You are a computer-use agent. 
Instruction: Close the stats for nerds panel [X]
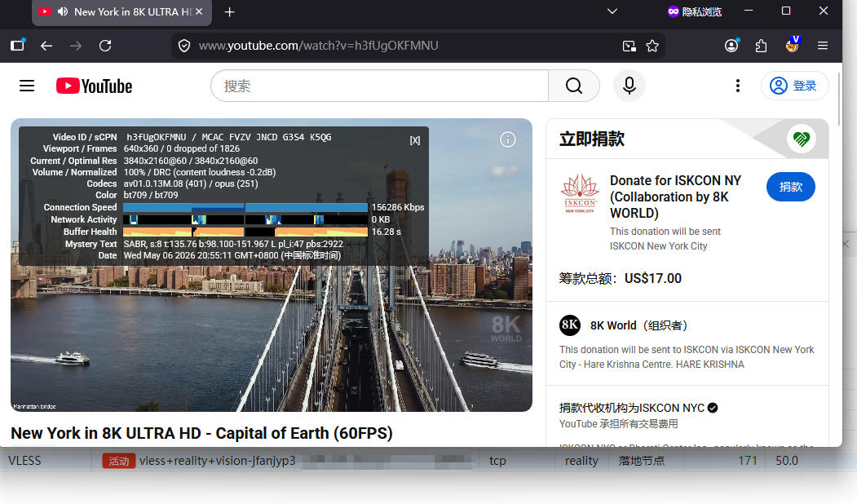click(x=415, y=140)
